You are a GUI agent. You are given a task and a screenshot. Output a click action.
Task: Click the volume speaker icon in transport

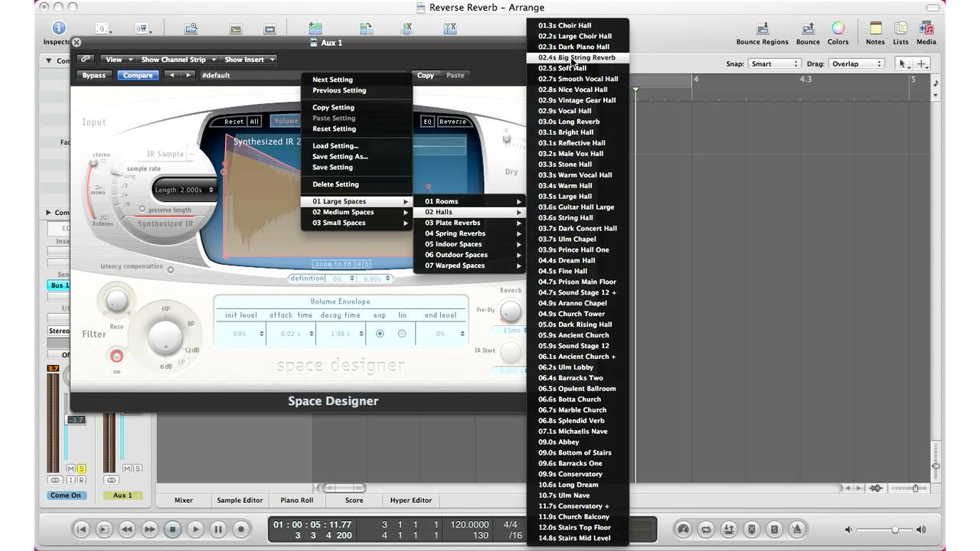pos(848,529)
